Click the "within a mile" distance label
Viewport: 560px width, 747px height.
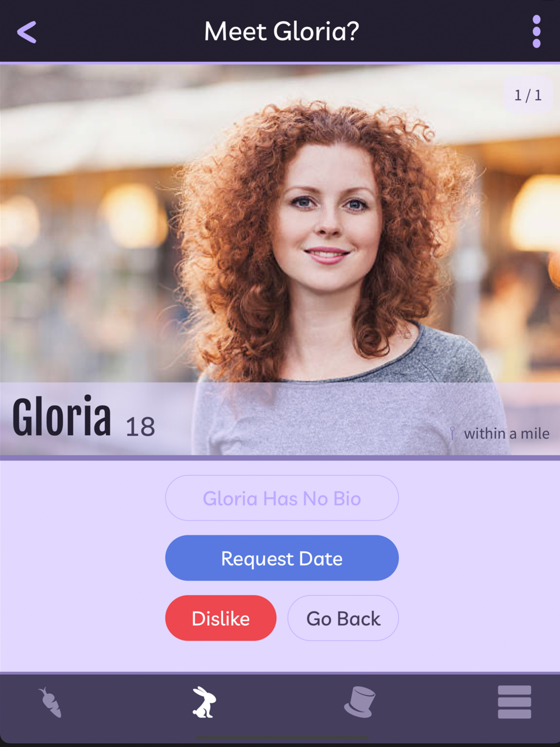(506, 433)
